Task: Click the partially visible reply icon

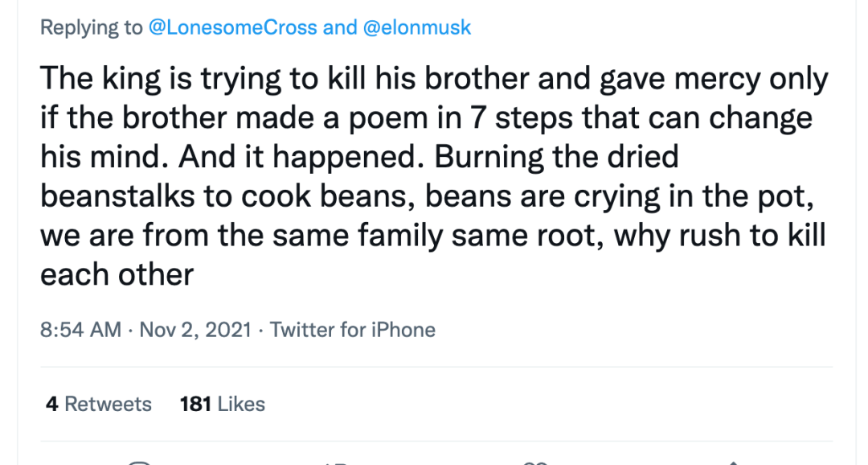Action: pos(141,463)
